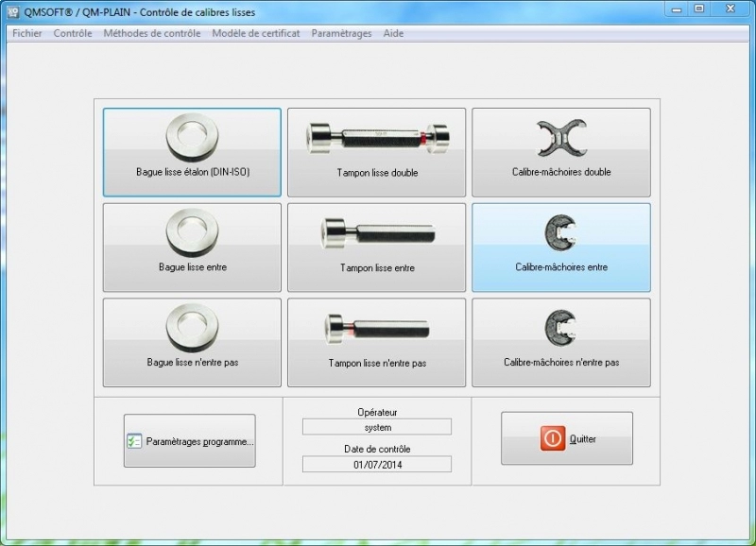Viewport: 756px width, 546px height.
Task: Select Bague lisse étalon (DIN-ISO) gauge
Action: [x=192, y=152]
